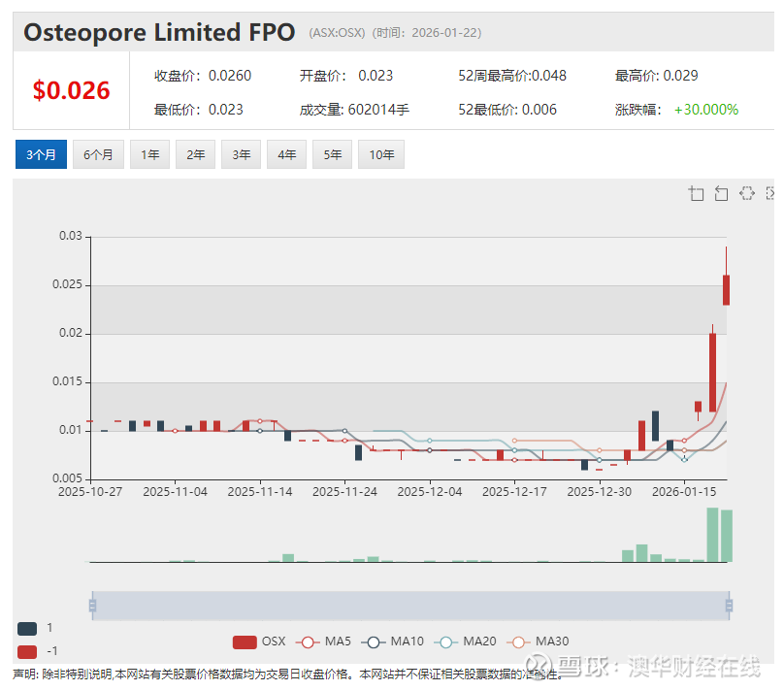
Task: Click the Osteopore Limited FPO title
Action: (159, 32)
